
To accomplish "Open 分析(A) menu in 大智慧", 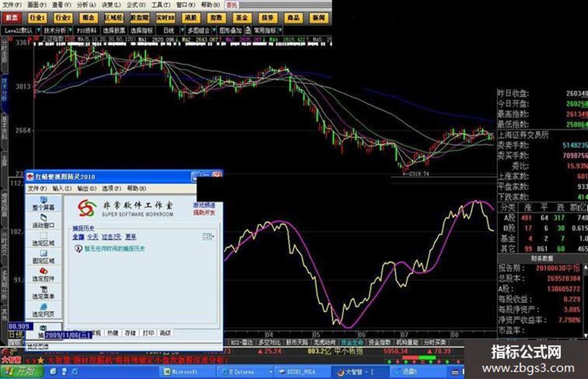I will pos(86,5).
